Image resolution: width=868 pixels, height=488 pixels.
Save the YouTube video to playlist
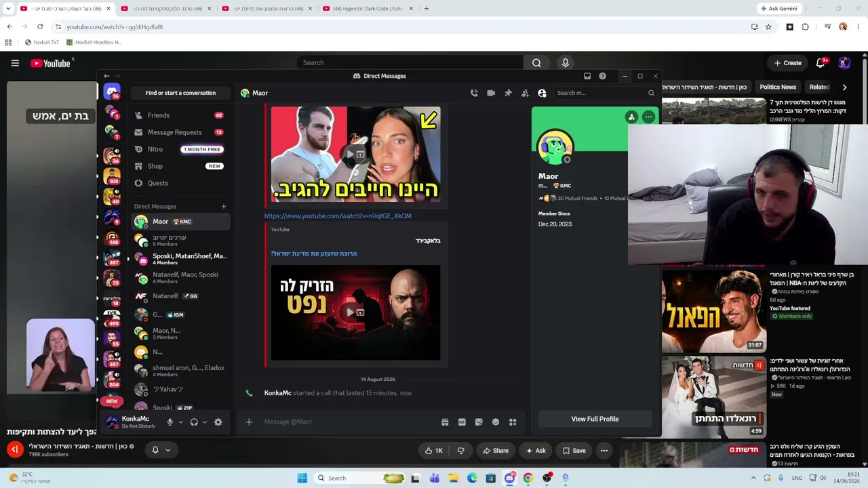574,451
